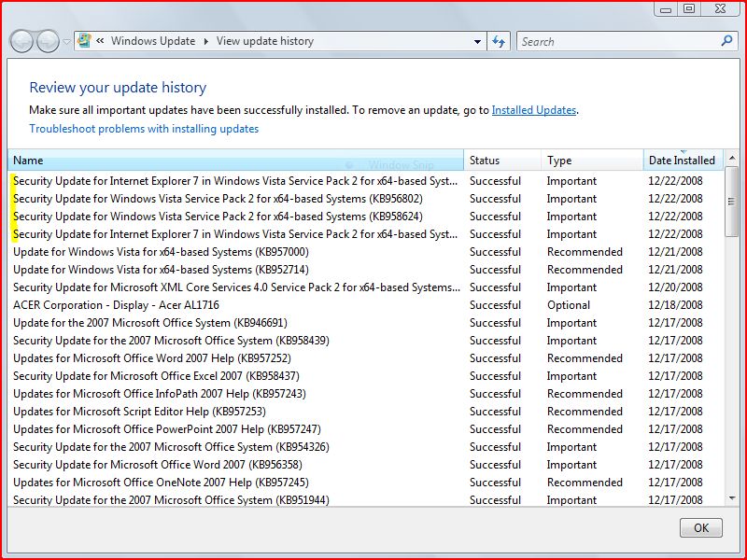Viewport: 747px width, 560px height.
Task: Click Successful status for KB956802 row
Action: point(495,199)
